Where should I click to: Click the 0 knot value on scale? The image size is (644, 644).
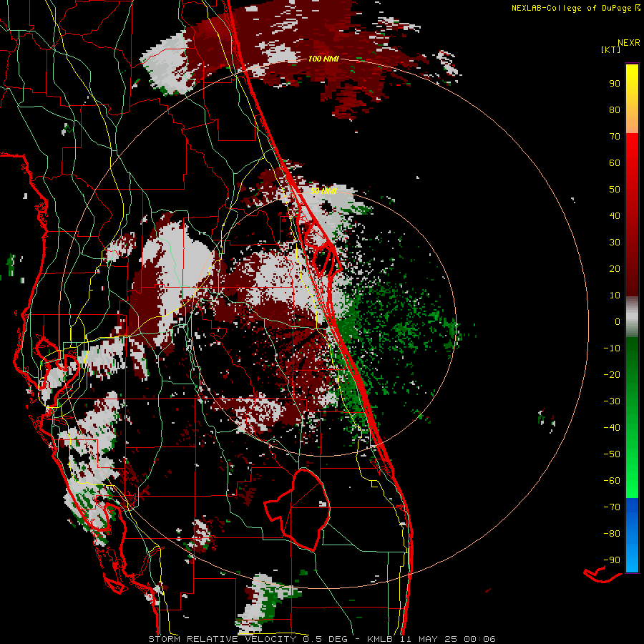pyautogui.click(x=618, y=321)
